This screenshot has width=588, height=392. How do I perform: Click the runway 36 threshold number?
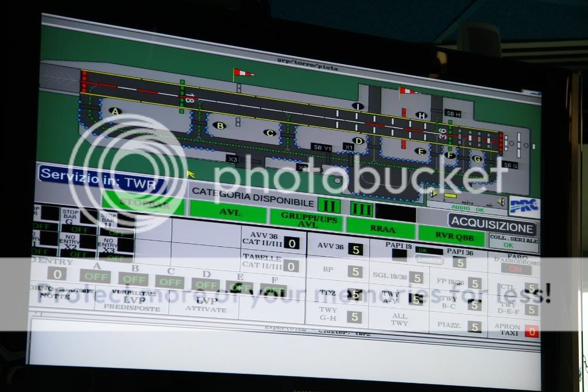tap(443, 133)
